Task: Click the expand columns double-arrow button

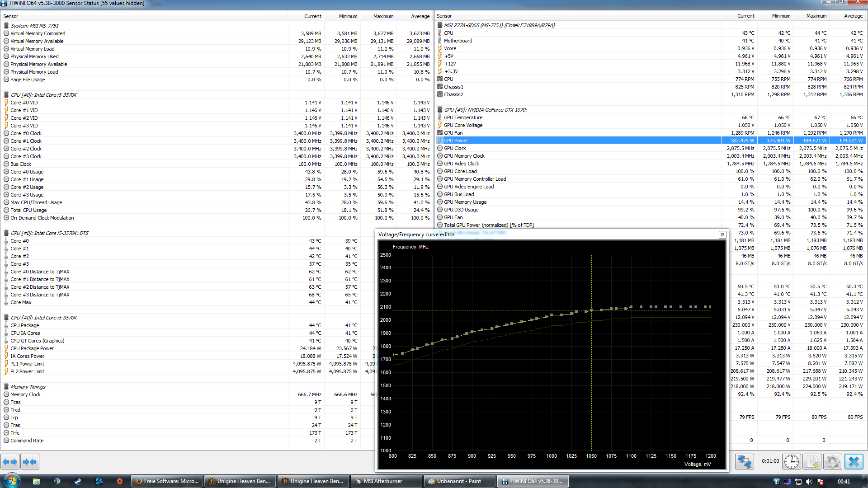Action: [x=9, y=462]
